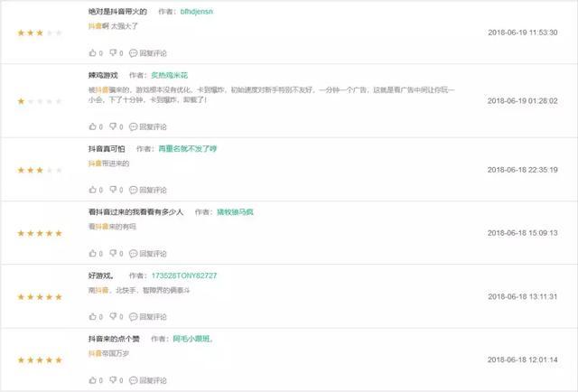Click the comment bubble on 好游戏 review
The width and height of the screenshot is (578, 392).
(133, 316)
